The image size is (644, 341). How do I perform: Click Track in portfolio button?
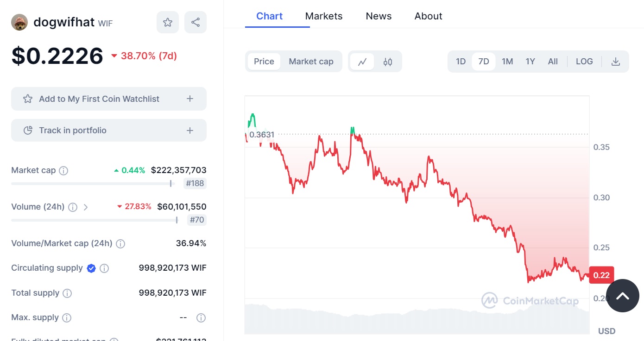coord(109,130)
